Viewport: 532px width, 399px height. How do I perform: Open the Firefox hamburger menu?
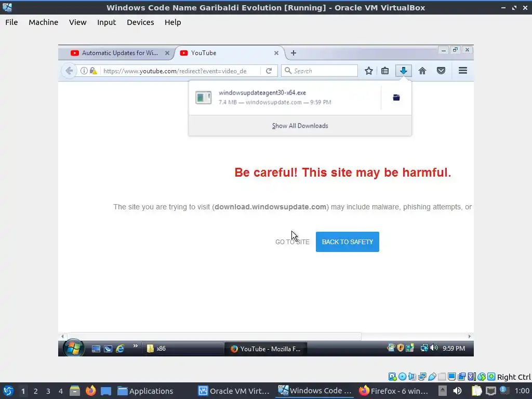pos(463,71)
